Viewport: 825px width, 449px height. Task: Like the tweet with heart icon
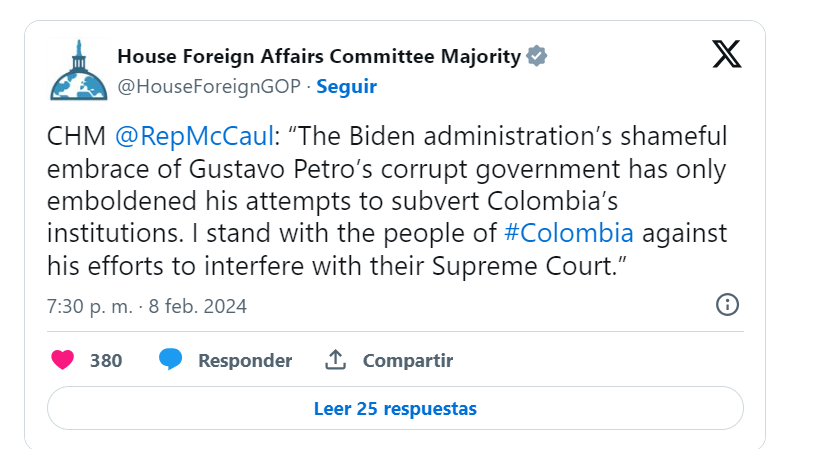63,360
